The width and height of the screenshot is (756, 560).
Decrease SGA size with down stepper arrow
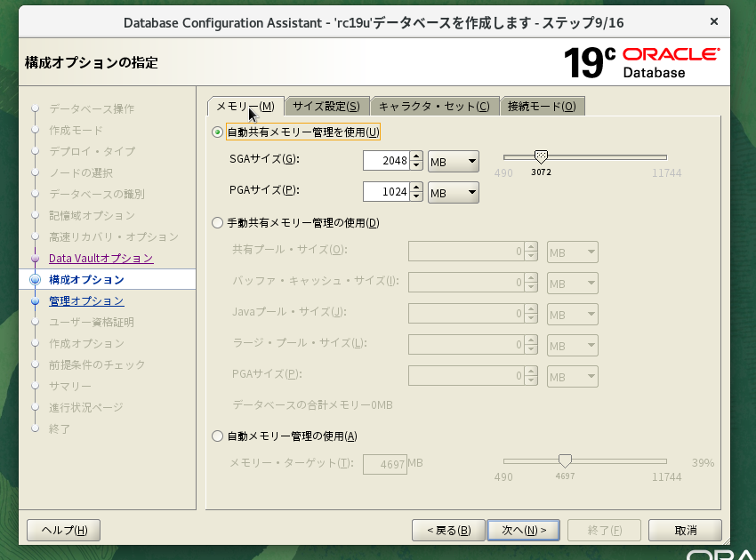[x=416, y=165]
